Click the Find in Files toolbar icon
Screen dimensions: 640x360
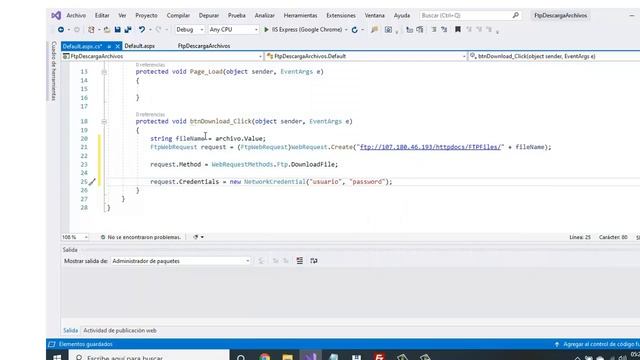click(x=374, y=29)
